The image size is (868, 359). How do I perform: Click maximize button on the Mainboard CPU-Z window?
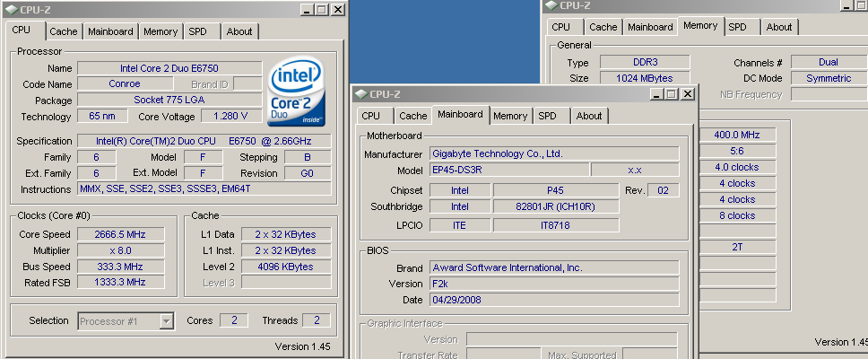pyautogui.click(x=672, y=93)
